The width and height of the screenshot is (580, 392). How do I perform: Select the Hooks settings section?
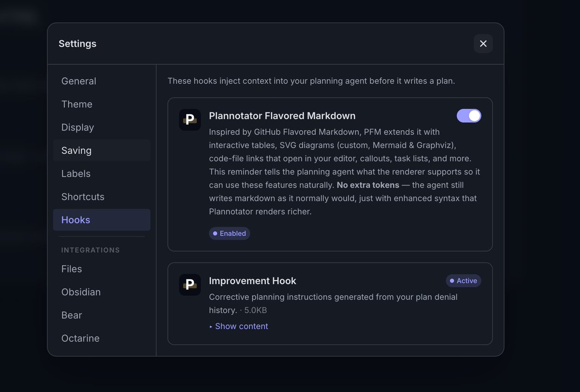click(101, 220)
